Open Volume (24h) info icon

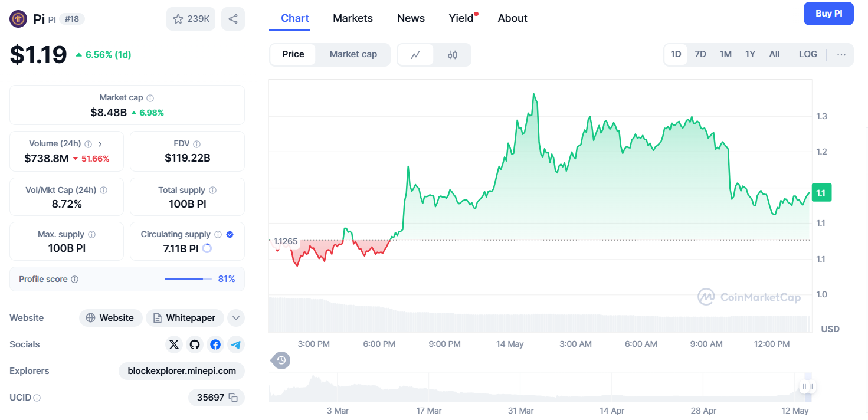point(88,144)
